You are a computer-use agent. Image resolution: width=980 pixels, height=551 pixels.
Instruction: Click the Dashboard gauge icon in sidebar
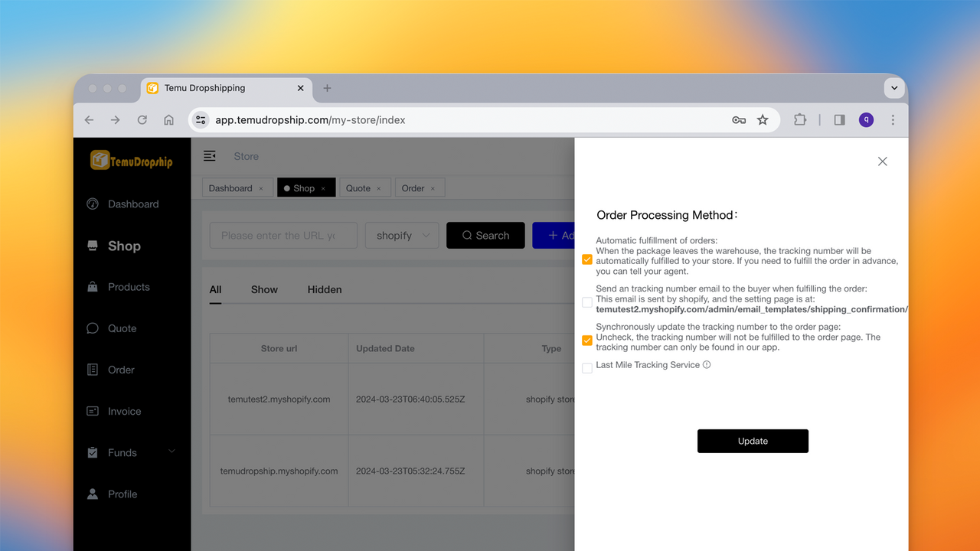(93, 204)
